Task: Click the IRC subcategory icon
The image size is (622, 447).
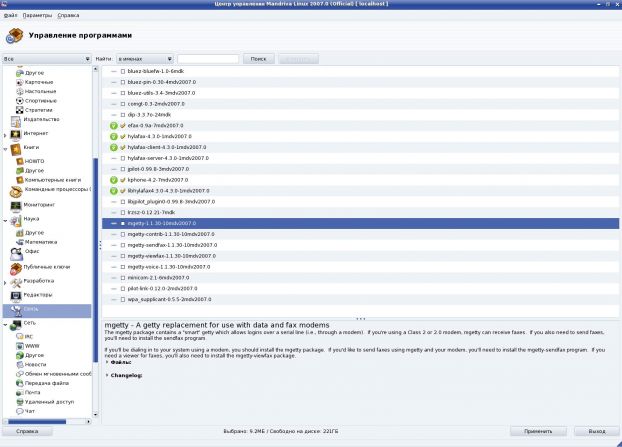Action: 19,336
